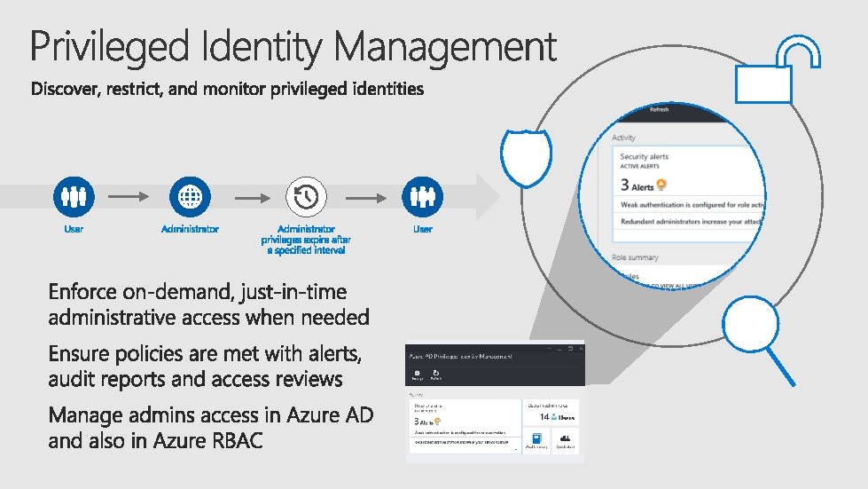Click 'Administrator privileges expire after a specified interval'

point(306,240)
